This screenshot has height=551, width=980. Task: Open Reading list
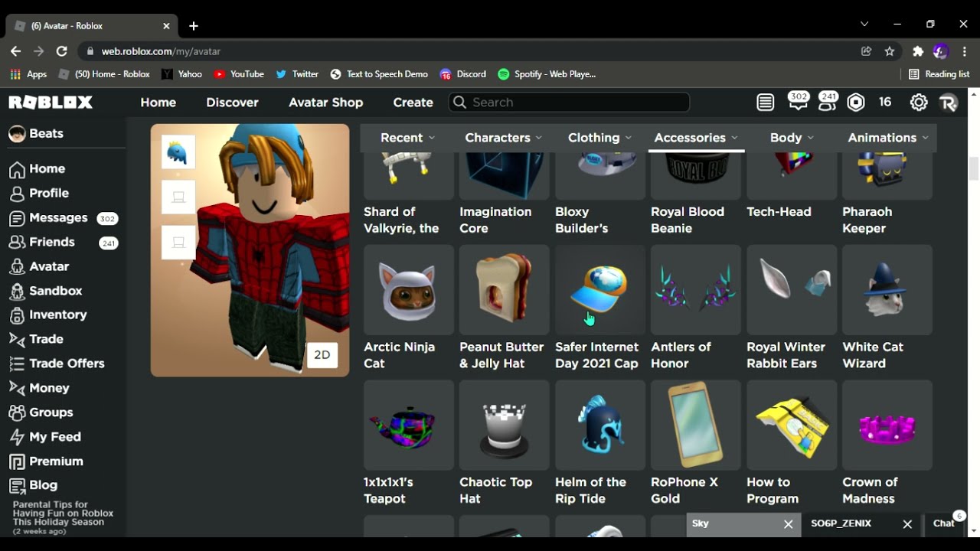[939, 74]
